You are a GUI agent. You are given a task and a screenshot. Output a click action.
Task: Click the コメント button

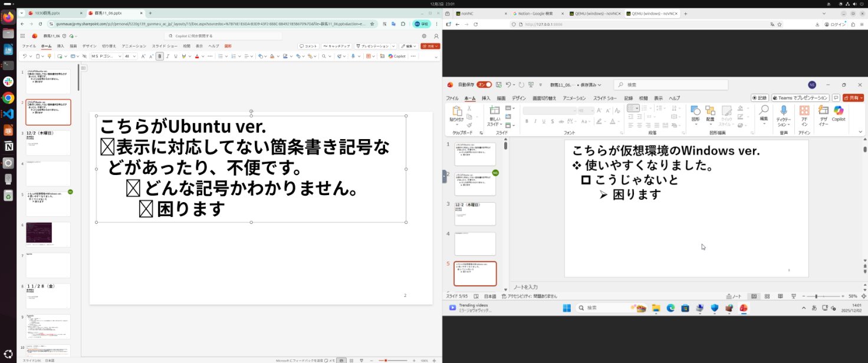pos(308,46)
